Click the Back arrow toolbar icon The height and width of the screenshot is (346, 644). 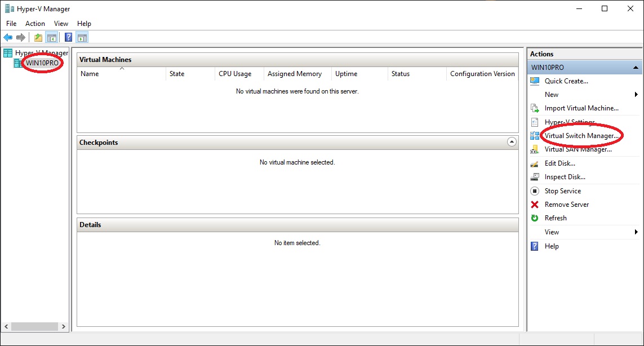point(8,38)
